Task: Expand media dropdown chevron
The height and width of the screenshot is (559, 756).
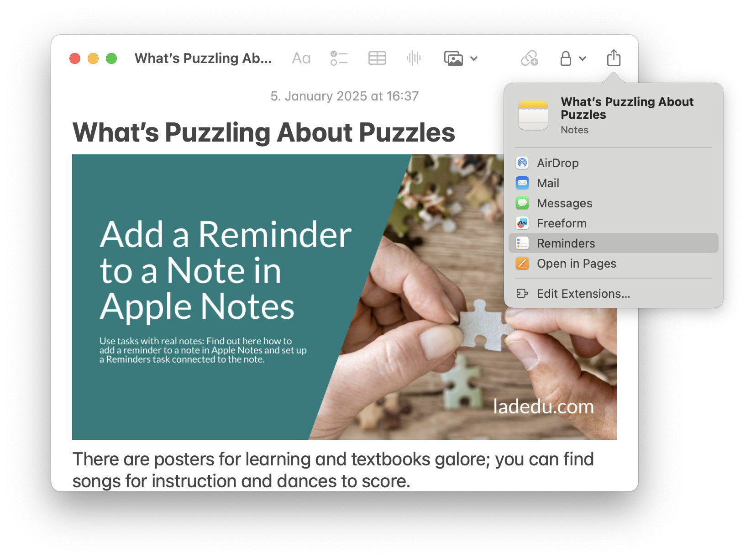Action: (x=474, y=58)
